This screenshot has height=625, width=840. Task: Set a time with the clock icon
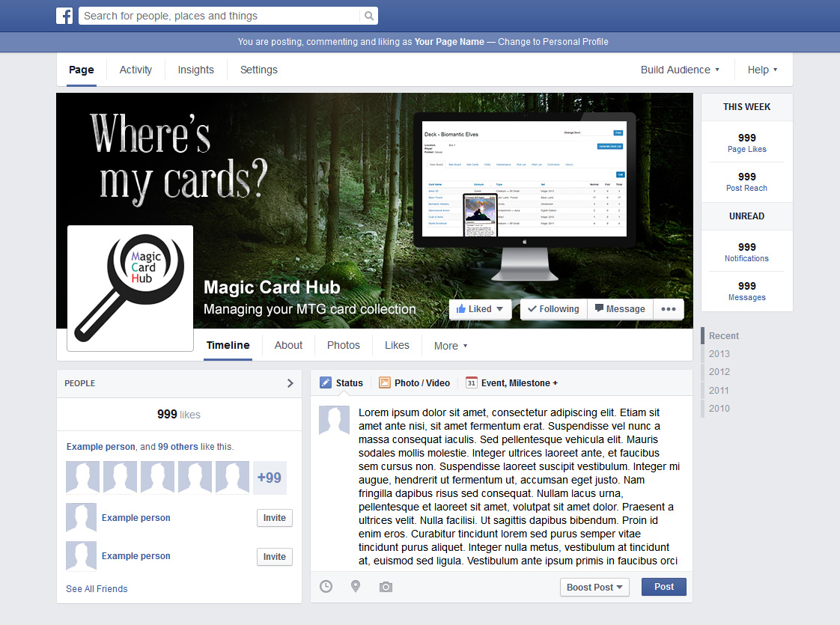pyautogui.click(x=326, y=587)
